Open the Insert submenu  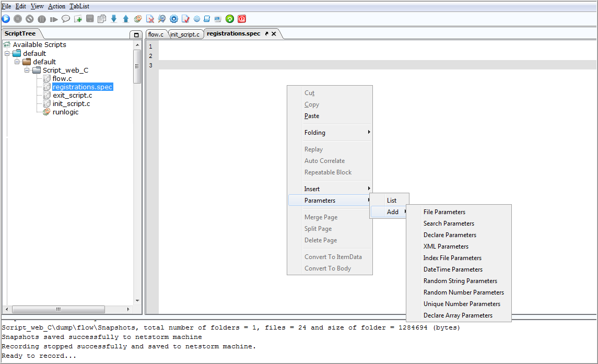(x=330, y=189)
